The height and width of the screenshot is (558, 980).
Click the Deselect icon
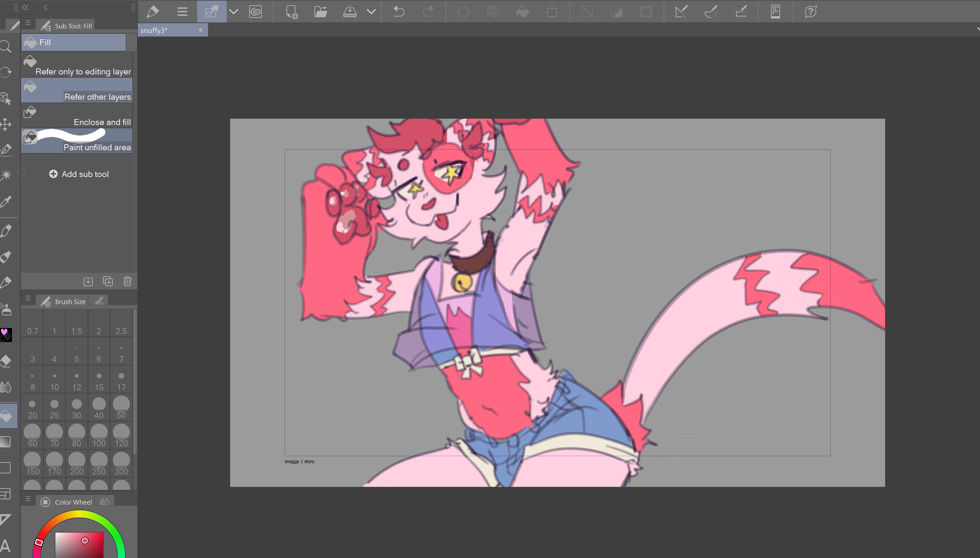[587, 12]
